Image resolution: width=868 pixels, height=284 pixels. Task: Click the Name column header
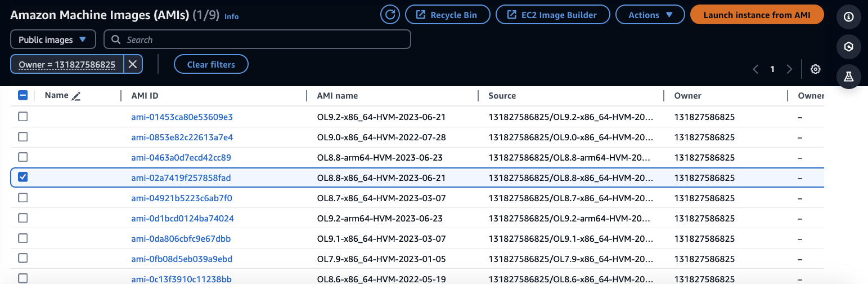pyautogui.click(x=56, y=95)
